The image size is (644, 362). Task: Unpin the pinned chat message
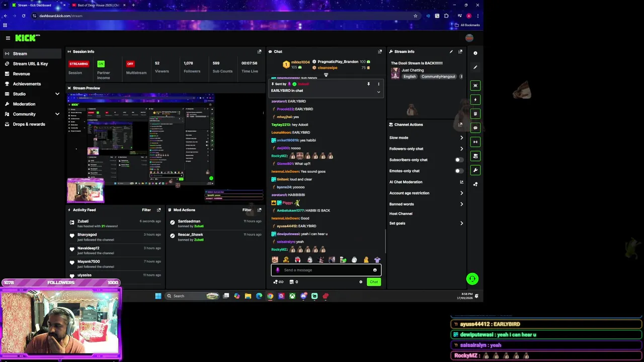368,84
